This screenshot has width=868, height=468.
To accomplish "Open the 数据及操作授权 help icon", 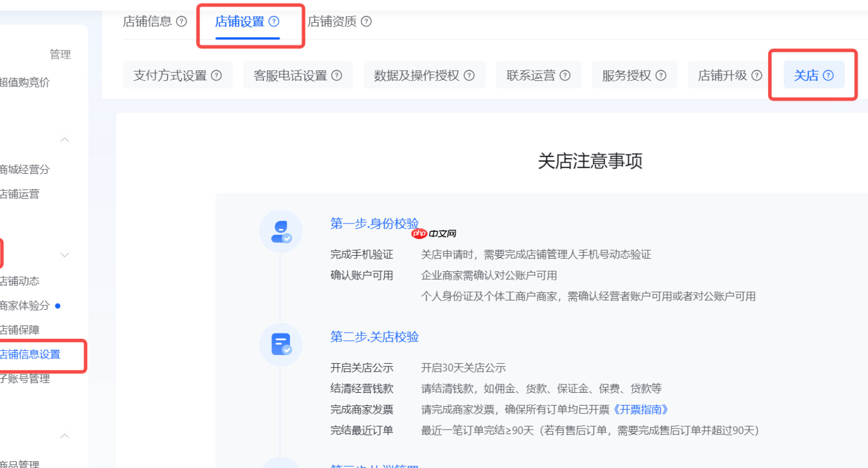I will tap(469, 75).
